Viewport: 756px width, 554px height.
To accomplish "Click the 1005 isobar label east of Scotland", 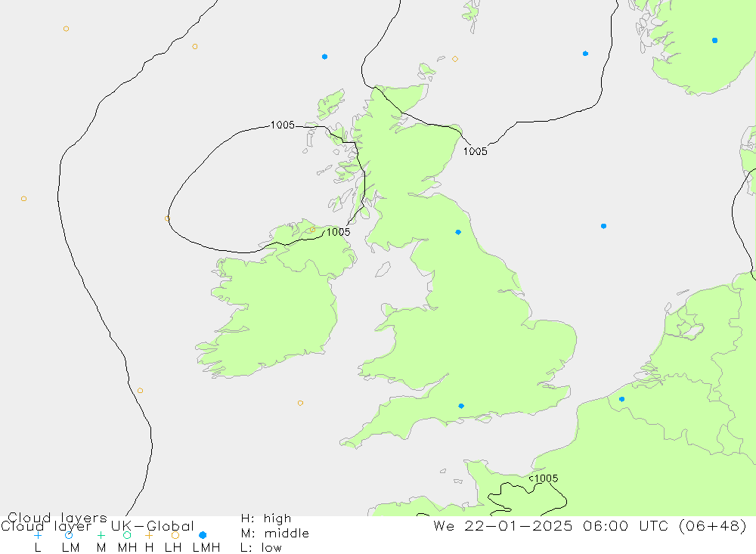I will [476, 151].
